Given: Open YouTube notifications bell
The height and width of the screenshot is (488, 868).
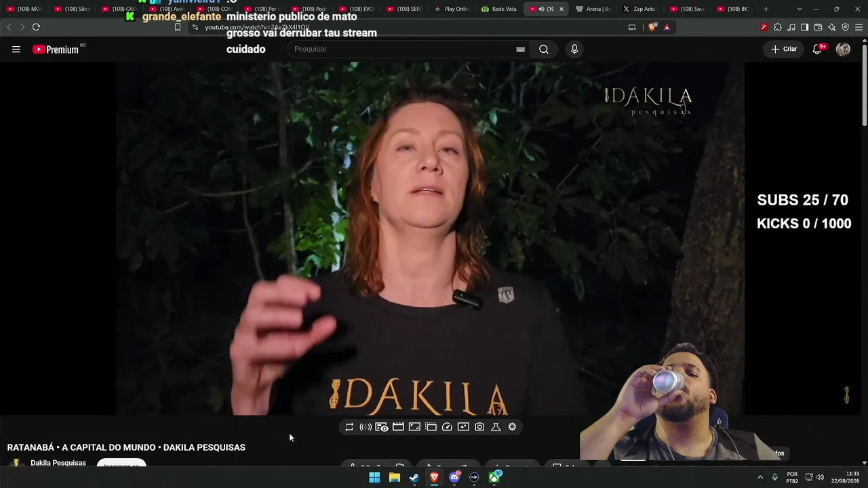Looking at the screenshot, I should (817, 49).
